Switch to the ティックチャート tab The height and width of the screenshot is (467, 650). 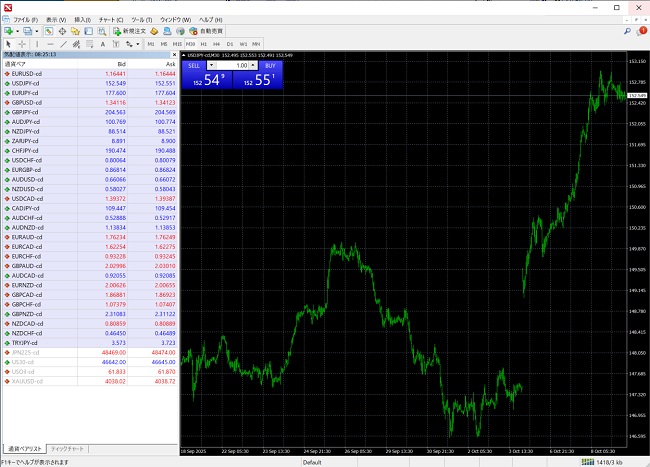(x=68, y=449)
